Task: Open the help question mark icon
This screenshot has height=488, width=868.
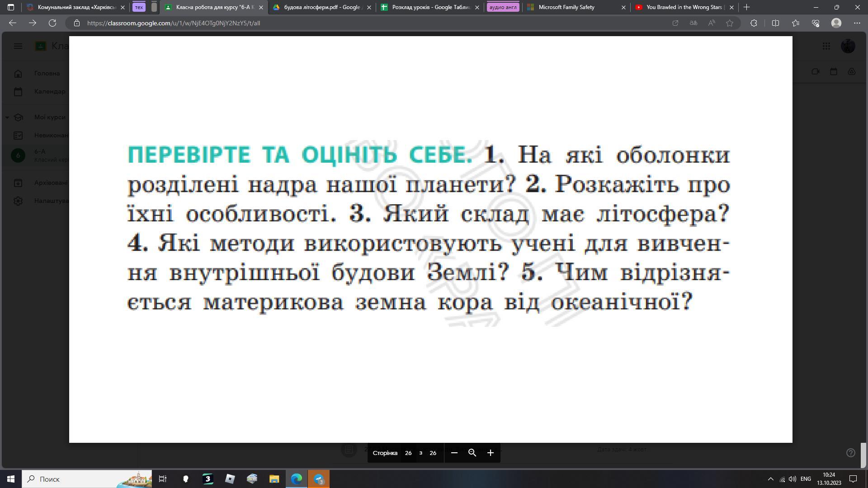Action: pos(851,453)
